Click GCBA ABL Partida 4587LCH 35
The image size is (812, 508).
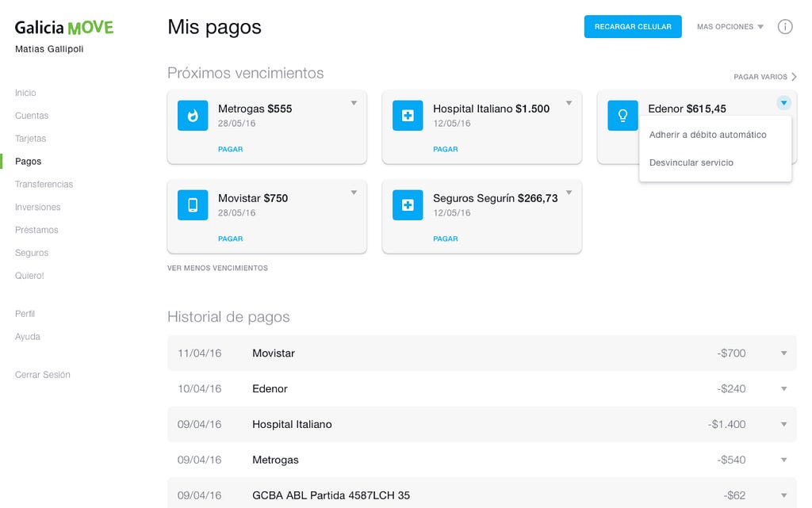pyautogui.click(x=331, y=495)
